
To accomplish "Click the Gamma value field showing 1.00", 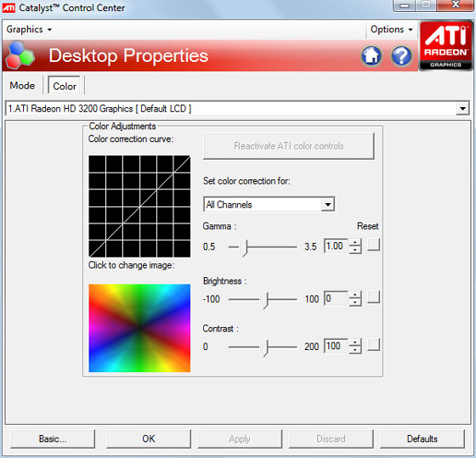I will pyautogui.click(x=336, y=246).
